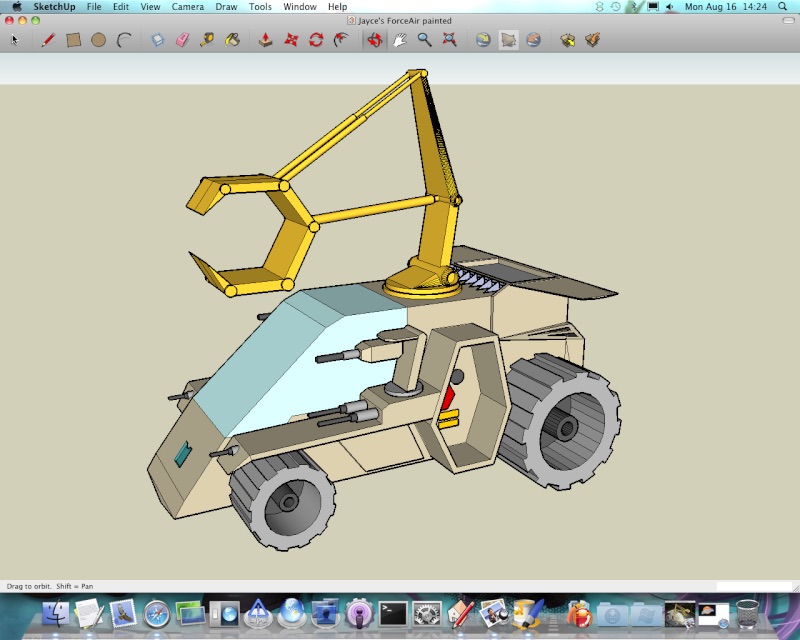The image size is (800, 640).
Task: Click the Zoom magnifier tool
Action: coord(425,40)
